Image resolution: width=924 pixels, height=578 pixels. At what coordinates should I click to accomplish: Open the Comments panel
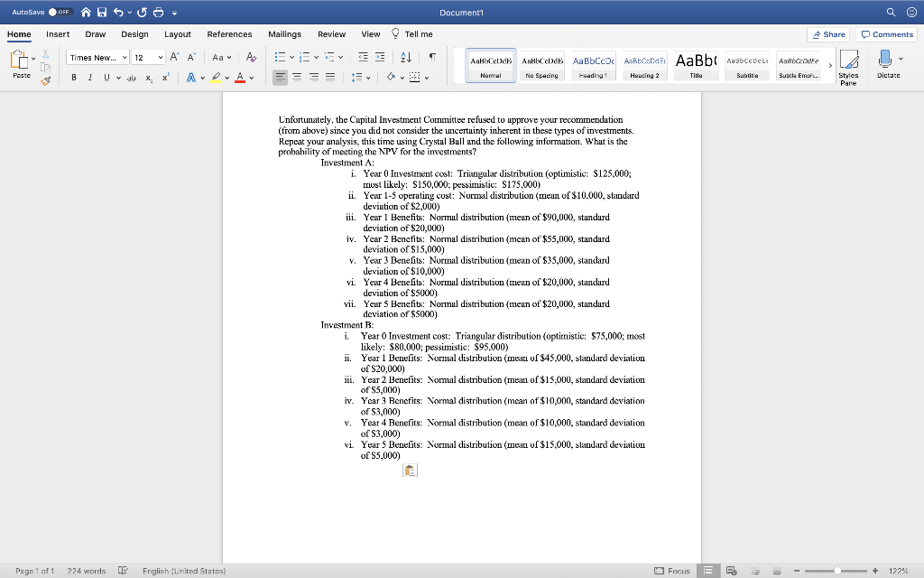[x=886, y=33]
